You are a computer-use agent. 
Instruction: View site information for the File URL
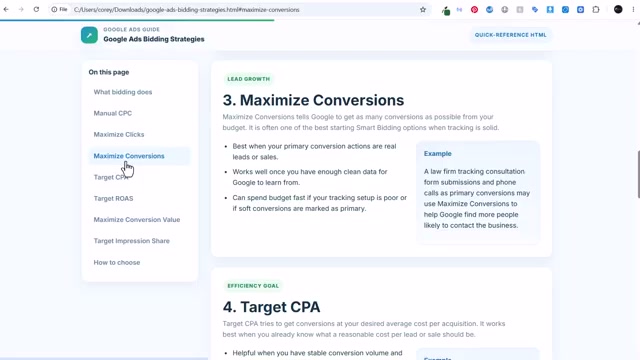coord(59,9)
